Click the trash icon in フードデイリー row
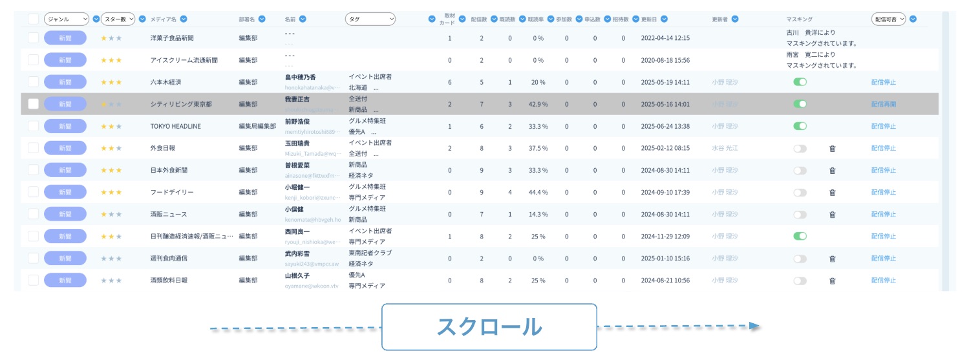 [832, 192]
